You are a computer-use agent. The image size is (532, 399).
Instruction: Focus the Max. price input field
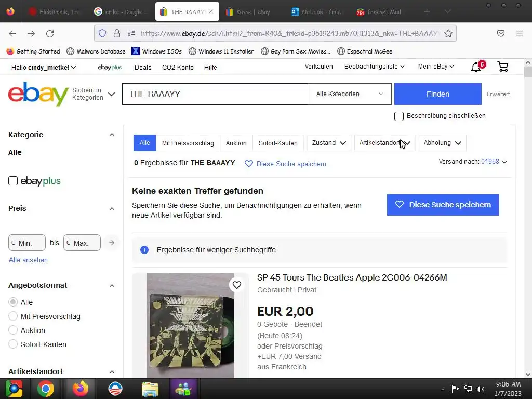click(82, 243)
